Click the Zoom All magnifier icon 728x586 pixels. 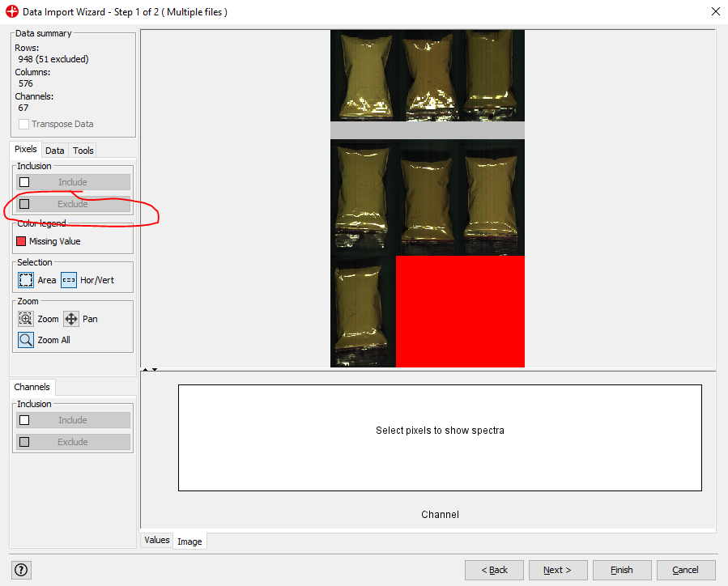tap(26, 340)
